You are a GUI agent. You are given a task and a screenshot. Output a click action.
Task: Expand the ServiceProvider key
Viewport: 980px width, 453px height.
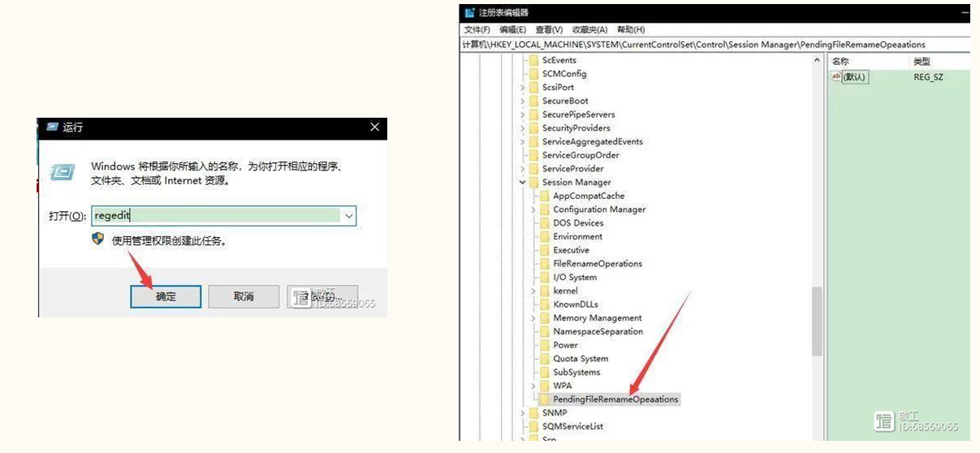coord(523,169)
